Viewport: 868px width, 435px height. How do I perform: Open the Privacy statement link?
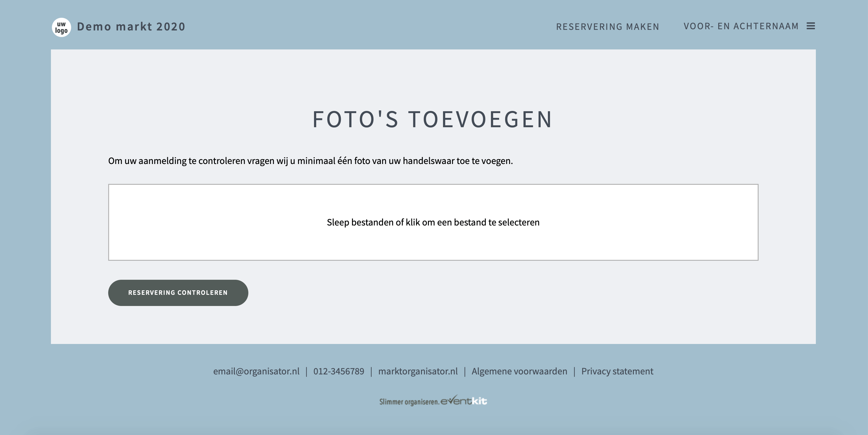coord(617,371)
